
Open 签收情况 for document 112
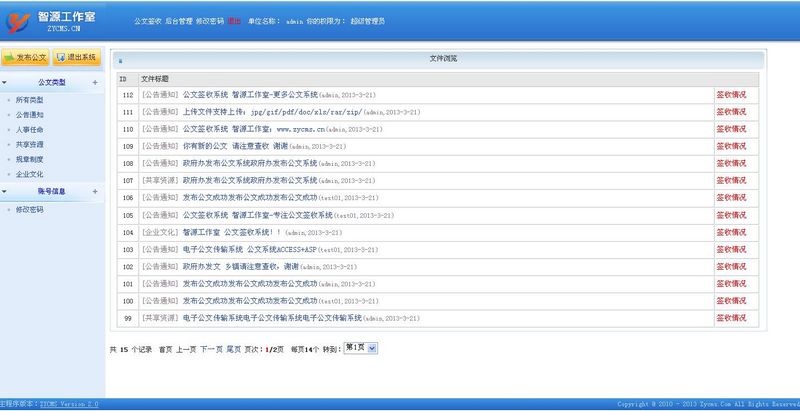(x=731, y=95)
